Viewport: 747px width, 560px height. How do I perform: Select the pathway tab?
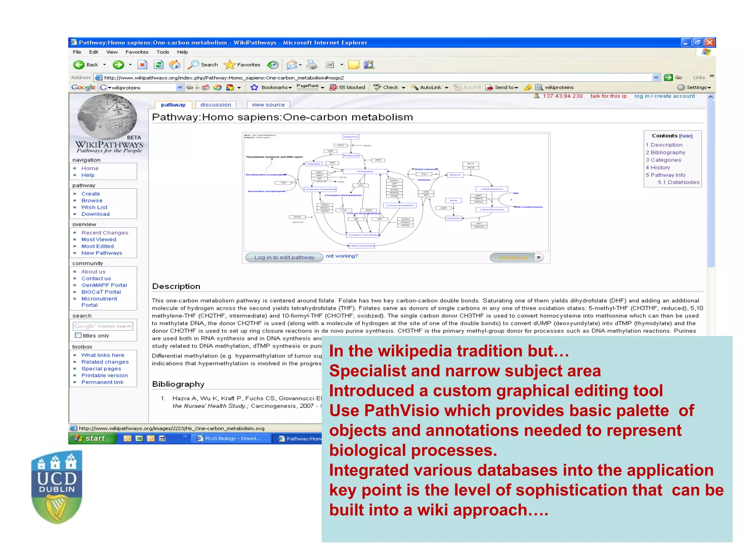point(173,105)
